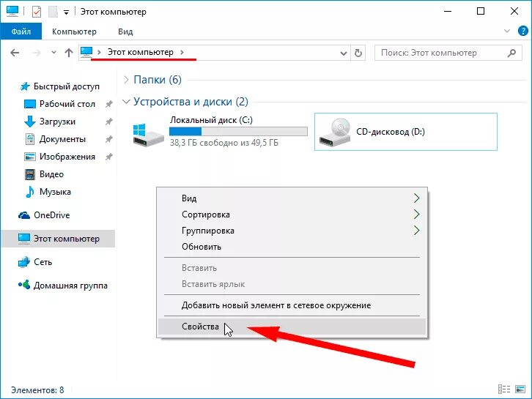Click the 38,3 ГБ свободно из 49,5 ГБ text
Screen dimensions: 532x399
224,142
